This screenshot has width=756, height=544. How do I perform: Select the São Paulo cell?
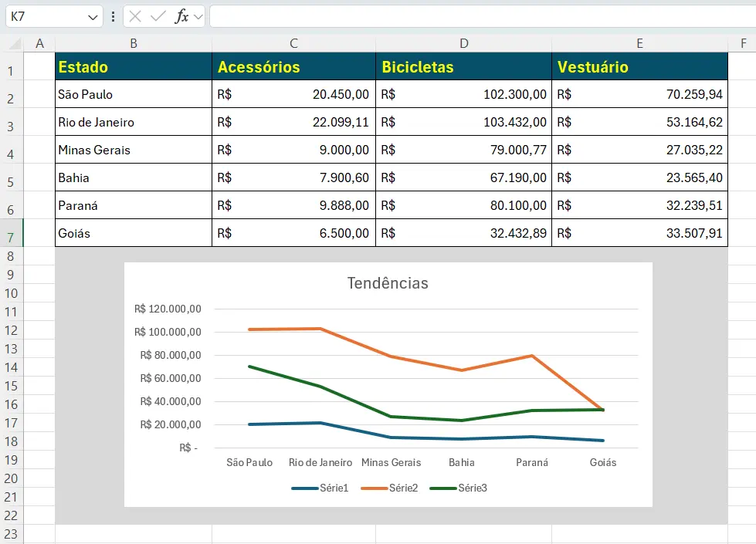point(133,94)
